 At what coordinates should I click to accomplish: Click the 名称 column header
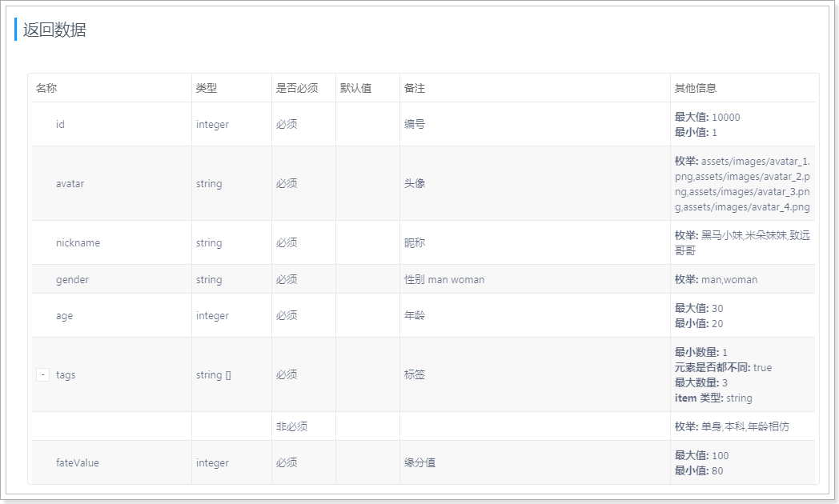(46, 88)
